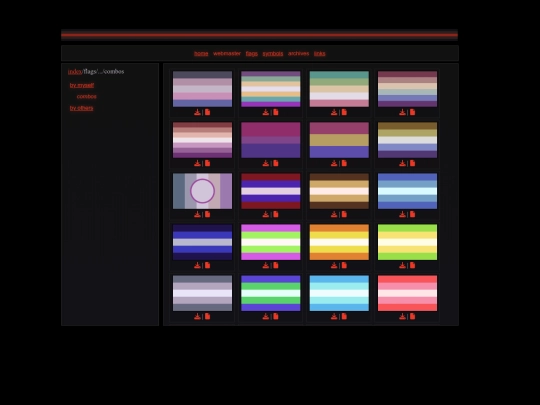Open the symbols section
Viewport: 540px width, 405px height.
pos(273,53)
